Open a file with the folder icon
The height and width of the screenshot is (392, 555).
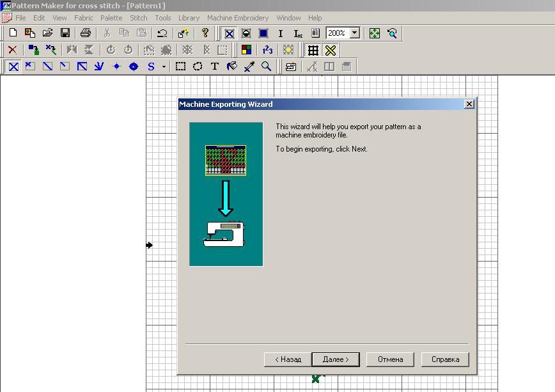click(x=47, y=33)
